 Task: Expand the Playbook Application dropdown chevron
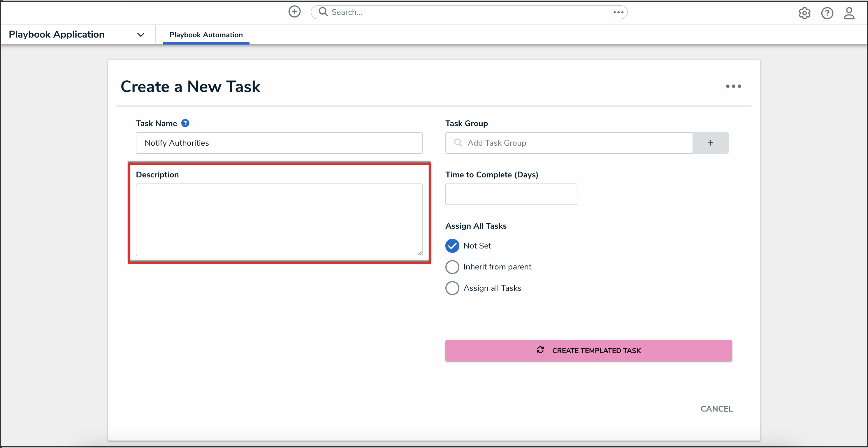[x=141, y=35]
